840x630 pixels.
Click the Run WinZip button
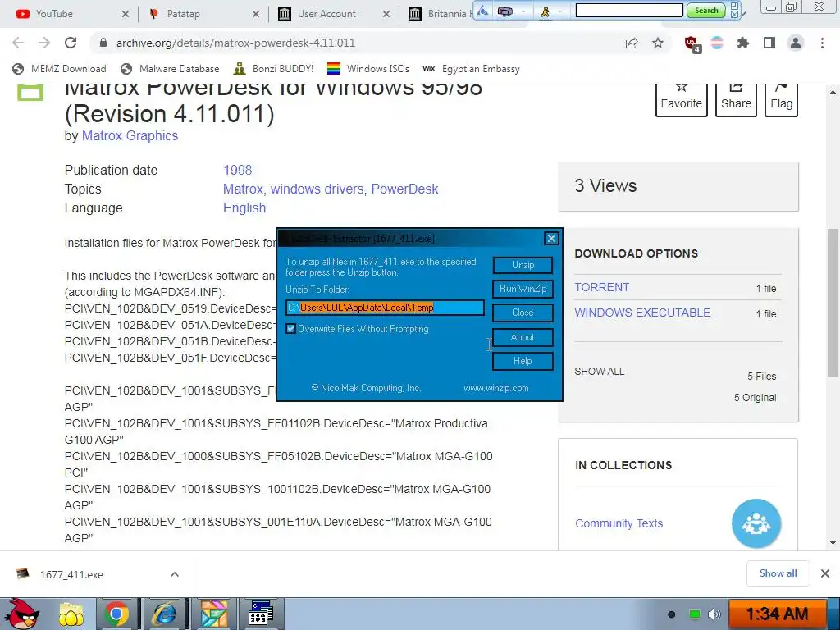[x=523, y=289]
